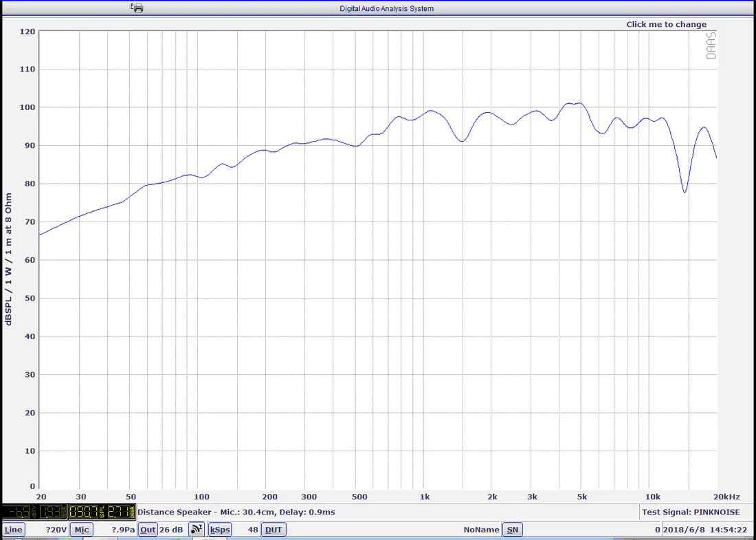Toggle the Out control

click(147, 529)
